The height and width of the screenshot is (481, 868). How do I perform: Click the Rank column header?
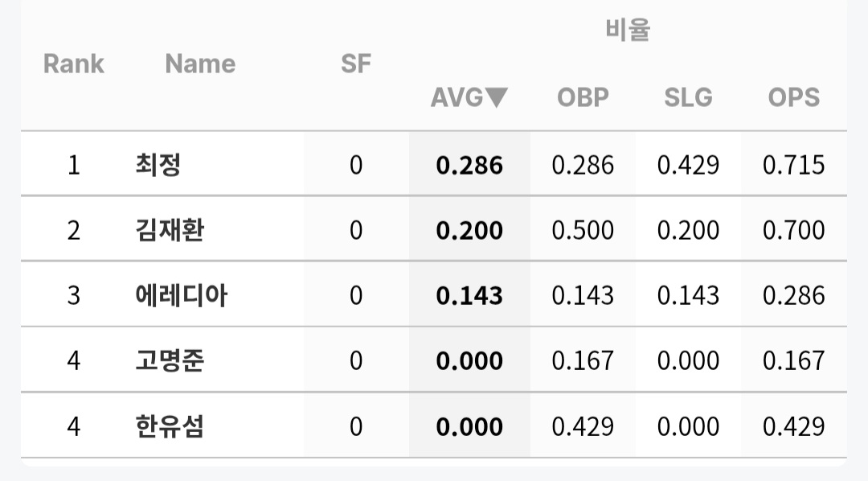(73, 64)
